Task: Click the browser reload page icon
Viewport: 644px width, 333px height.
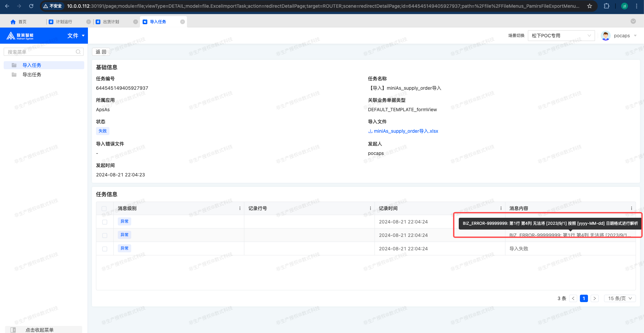Action: 31,6
